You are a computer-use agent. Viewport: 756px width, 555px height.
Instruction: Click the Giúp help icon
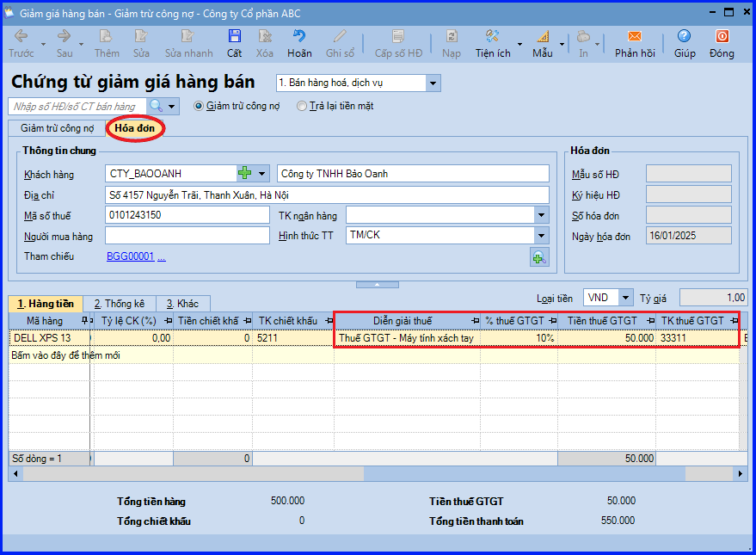pyautogui.click(x=684, y=37)
